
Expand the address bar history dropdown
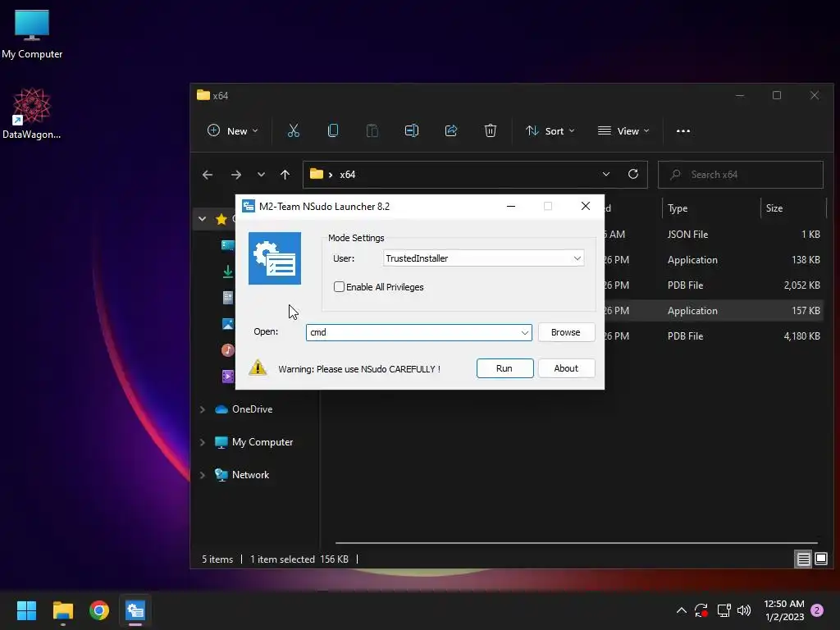coord(606,174)
